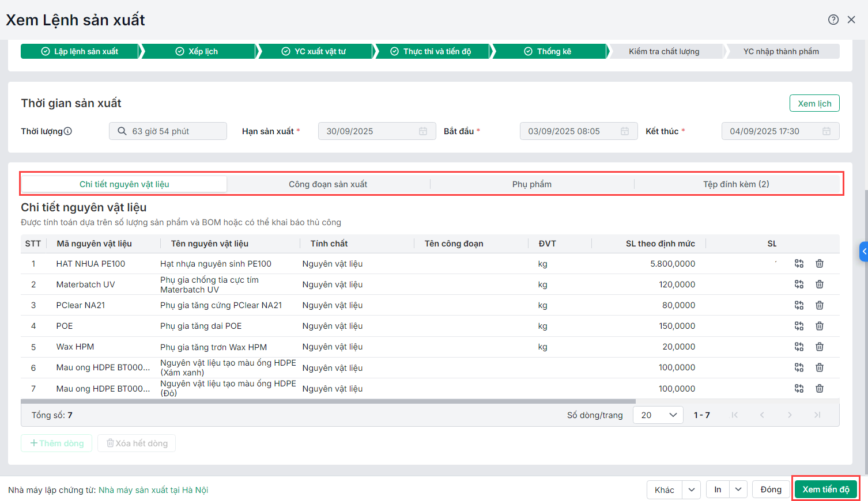
Task: Click the info icon next to Thời lượng
Action: [67, 131]
